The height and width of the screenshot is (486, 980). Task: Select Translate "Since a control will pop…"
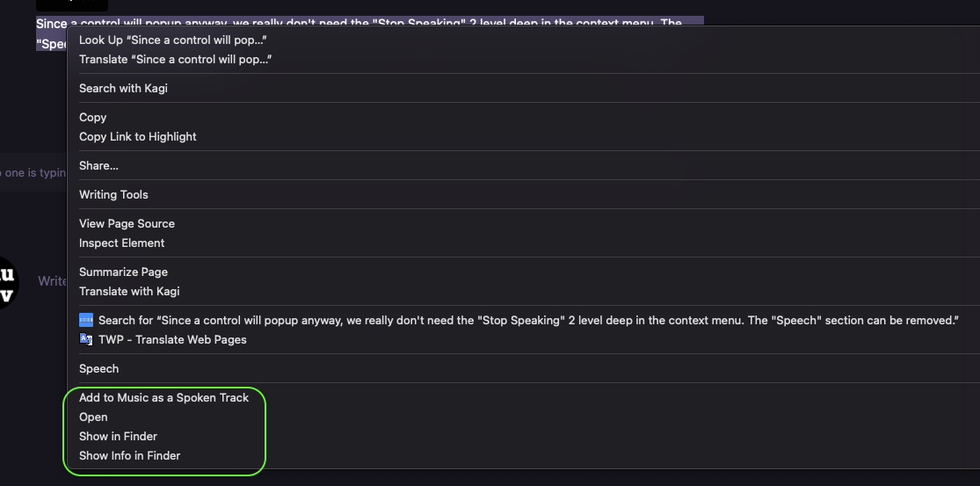pyautogui.click(x=175, y=60)
